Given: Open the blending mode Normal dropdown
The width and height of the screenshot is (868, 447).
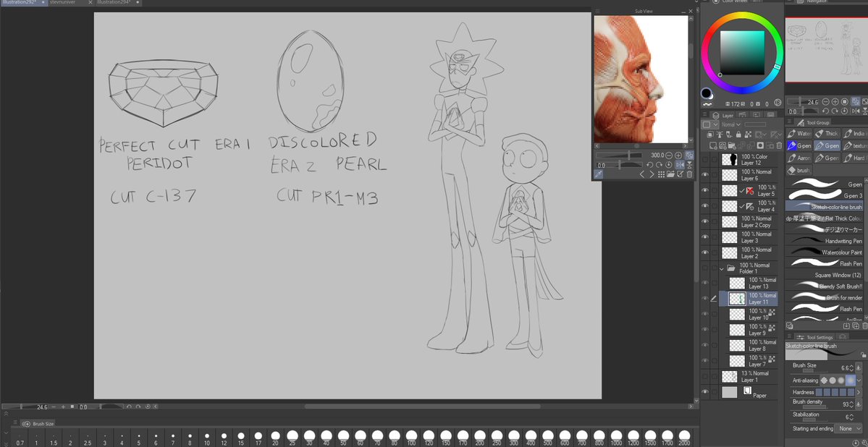Looking at the screenshot, I should [x=730, y=124].
